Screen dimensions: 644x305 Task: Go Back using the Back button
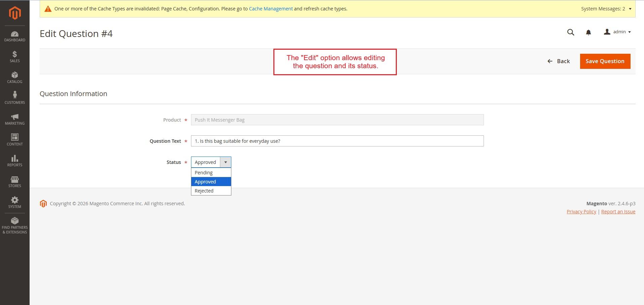[x=559, y=61]
